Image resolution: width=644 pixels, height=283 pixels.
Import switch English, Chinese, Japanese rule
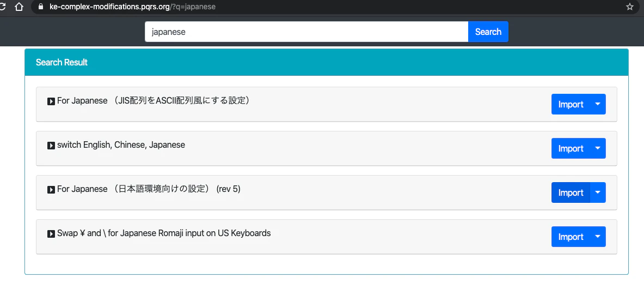pyautogui.click(x=571, y=148)
